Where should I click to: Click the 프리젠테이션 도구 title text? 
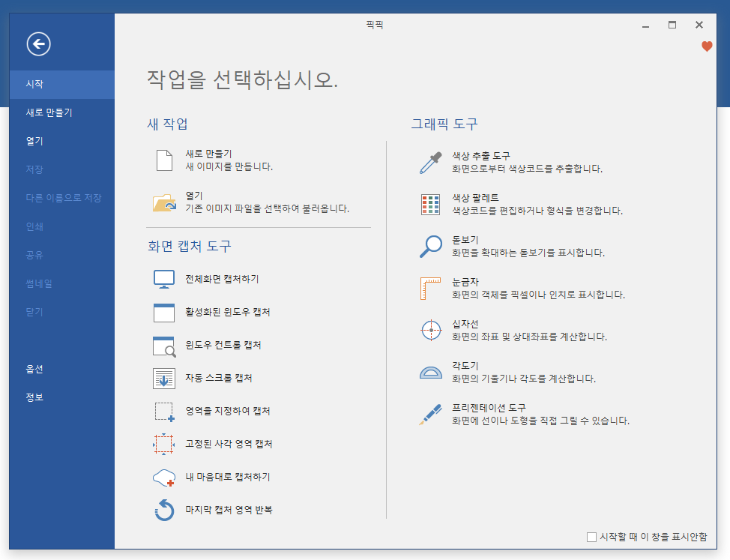click(x=489, y=408)
